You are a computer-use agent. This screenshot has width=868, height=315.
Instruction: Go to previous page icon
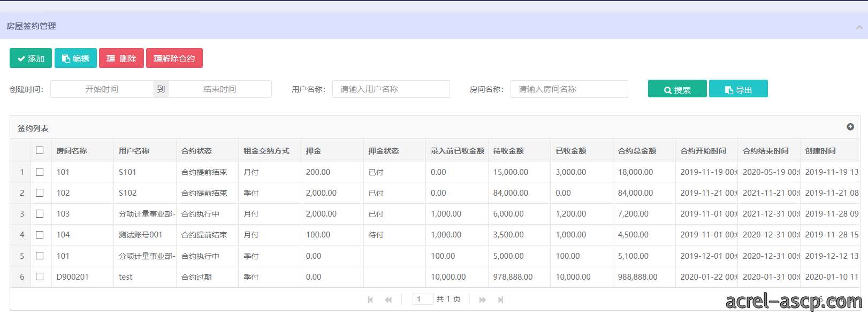coord(389,299)
